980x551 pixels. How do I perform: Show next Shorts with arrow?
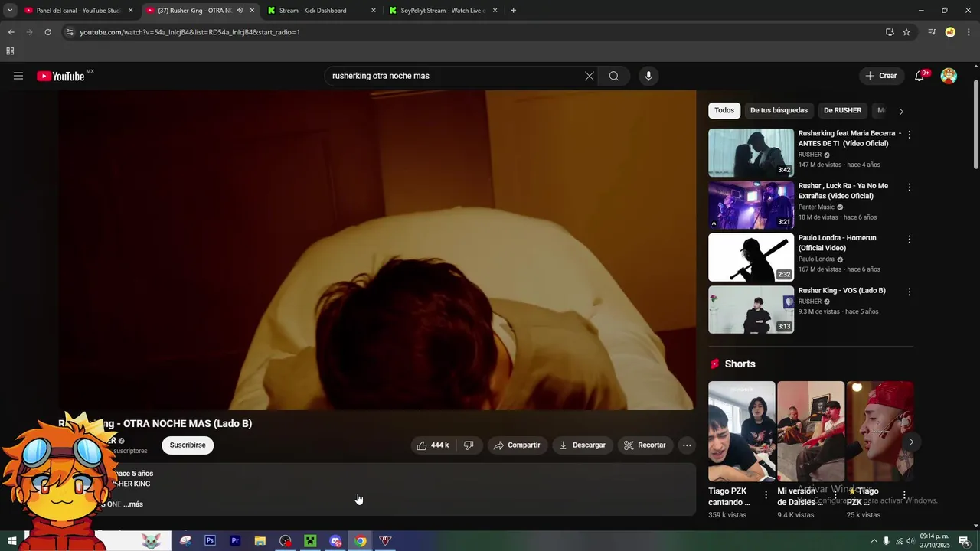[x=911, y=442]
